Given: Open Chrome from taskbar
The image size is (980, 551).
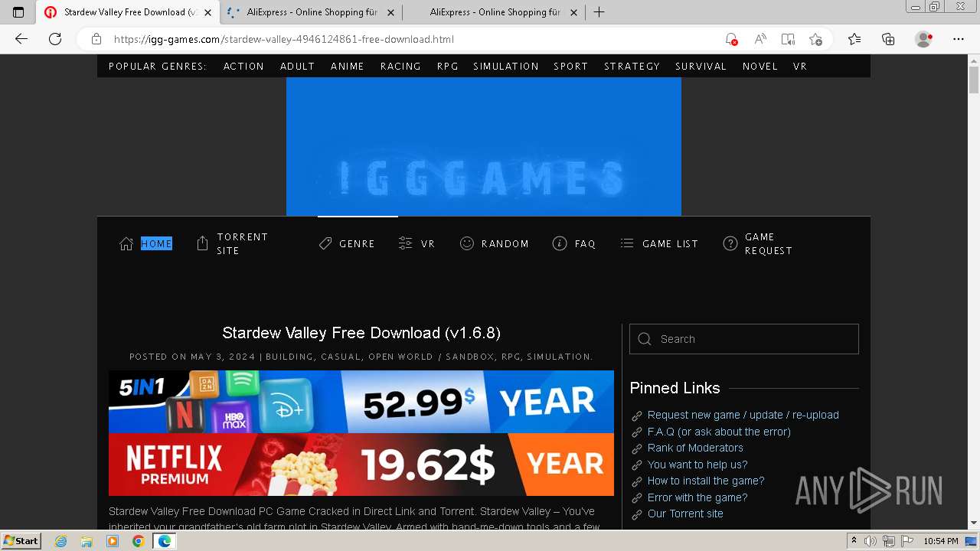Looking at the screenshot, I should (x=138, y=541).
